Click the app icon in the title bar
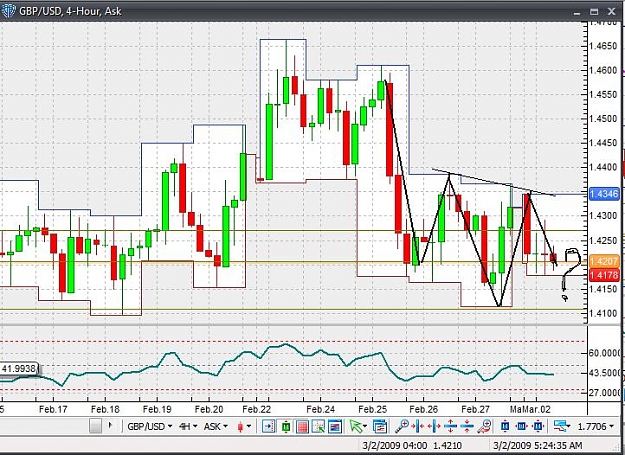The image size is (625, 455). [x=8, y=11]
